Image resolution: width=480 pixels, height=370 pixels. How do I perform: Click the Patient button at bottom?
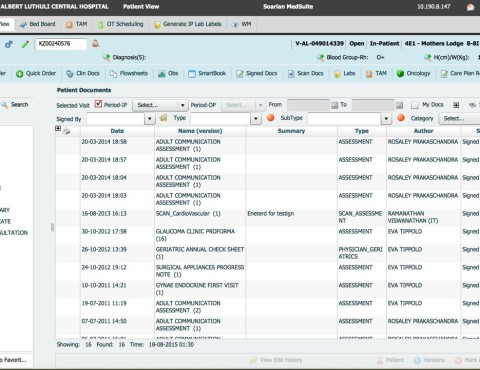390,360
